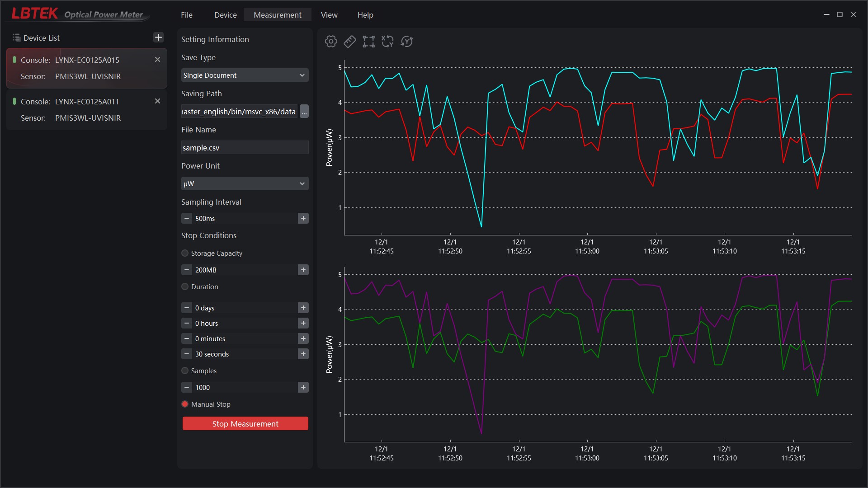The image size is (868, 488).
Task: Activate the rectangle selection zoom tool
Action: [369, 42]
